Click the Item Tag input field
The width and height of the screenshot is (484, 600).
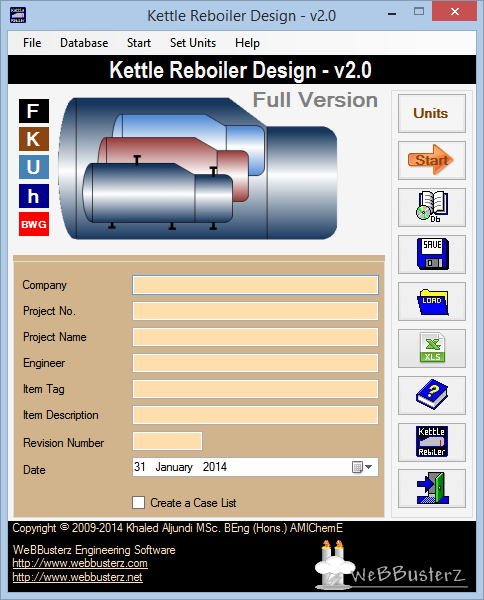[255, 389]
